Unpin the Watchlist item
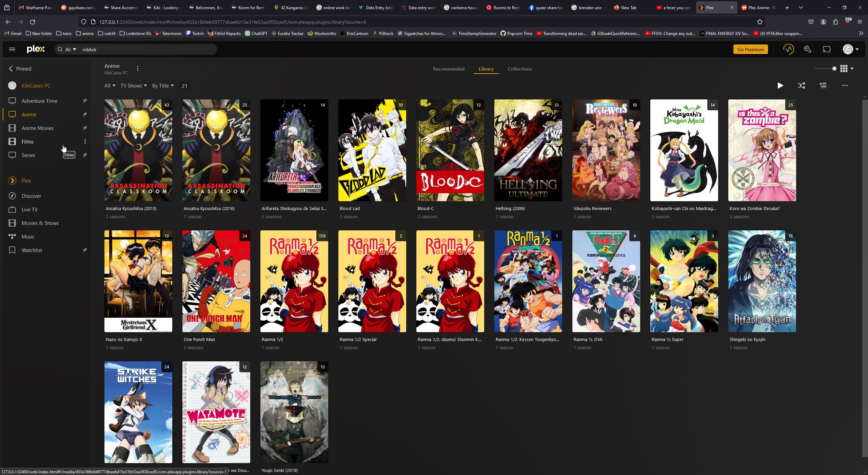Viewport: 868px width, 475px height. click(85, 250)
